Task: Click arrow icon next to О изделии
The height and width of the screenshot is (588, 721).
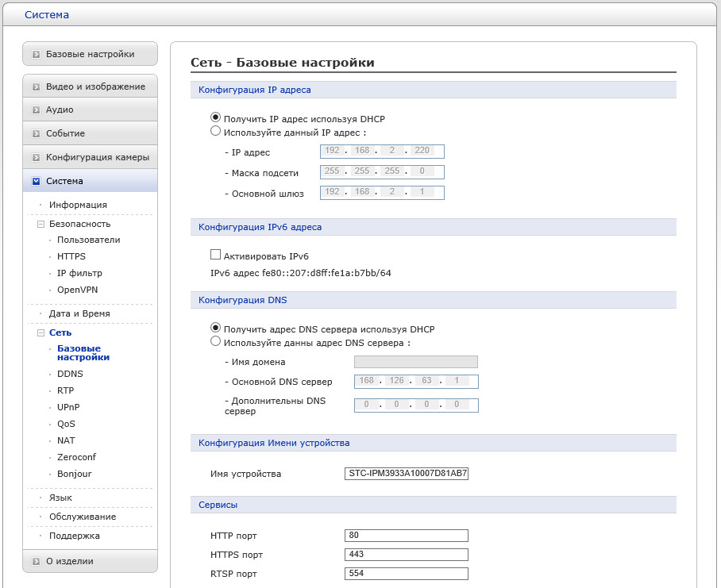Action: (36, 561)
